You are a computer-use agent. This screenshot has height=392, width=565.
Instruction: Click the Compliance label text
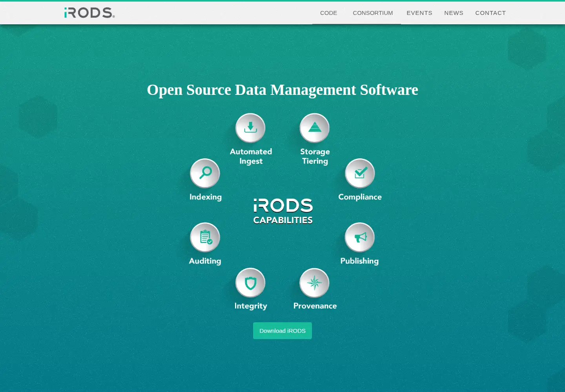[360, 197]
